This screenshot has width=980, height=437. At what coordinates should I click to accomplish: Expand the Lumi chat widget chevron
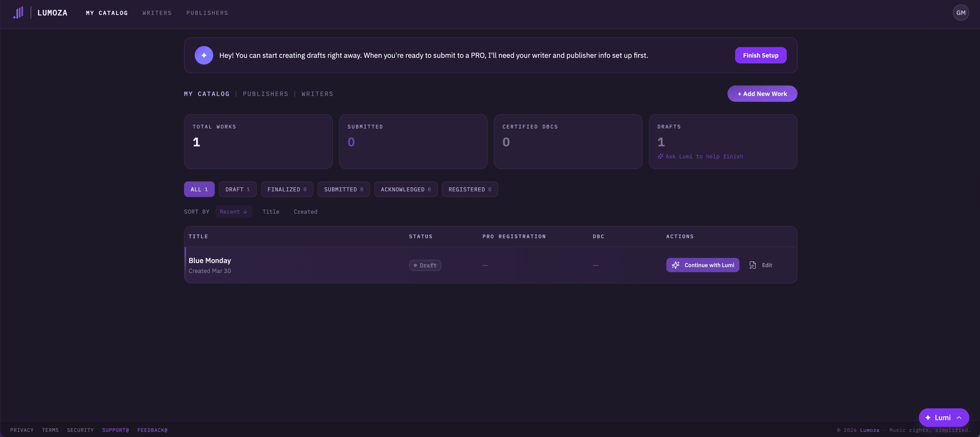click(959, 418)
